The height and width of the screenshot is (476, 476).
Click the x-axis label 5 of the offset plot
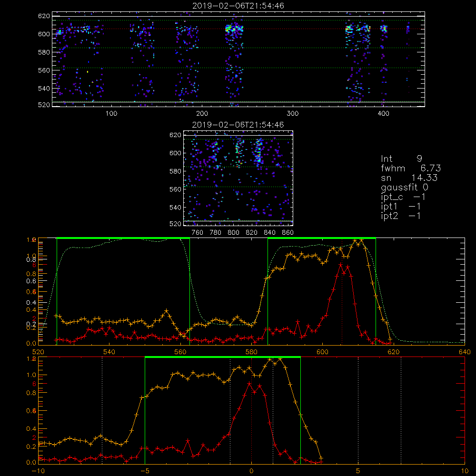tap(358, 471)
